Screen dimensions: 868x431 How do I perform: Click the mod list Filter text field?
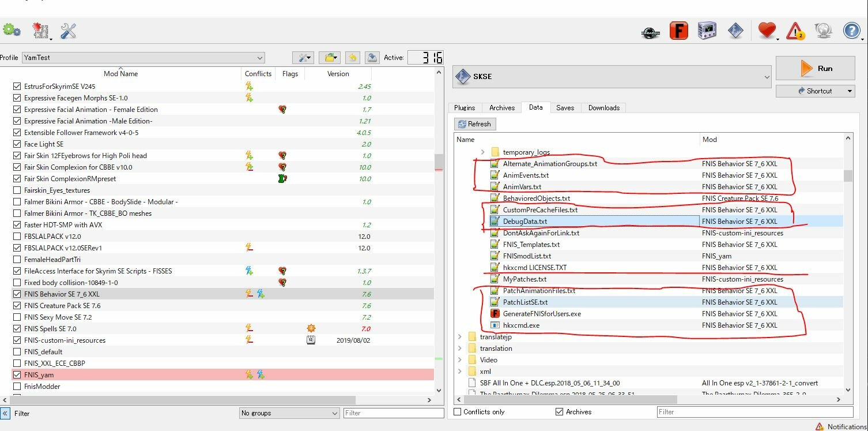[x=393, y=413]
